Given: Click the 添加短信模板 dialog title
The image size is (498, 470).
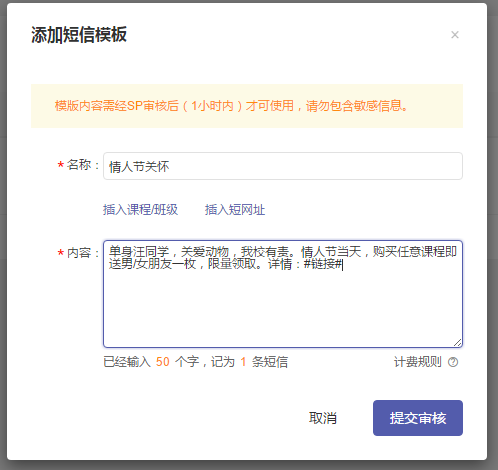Looking at the screenshot, I should [79, 35].
